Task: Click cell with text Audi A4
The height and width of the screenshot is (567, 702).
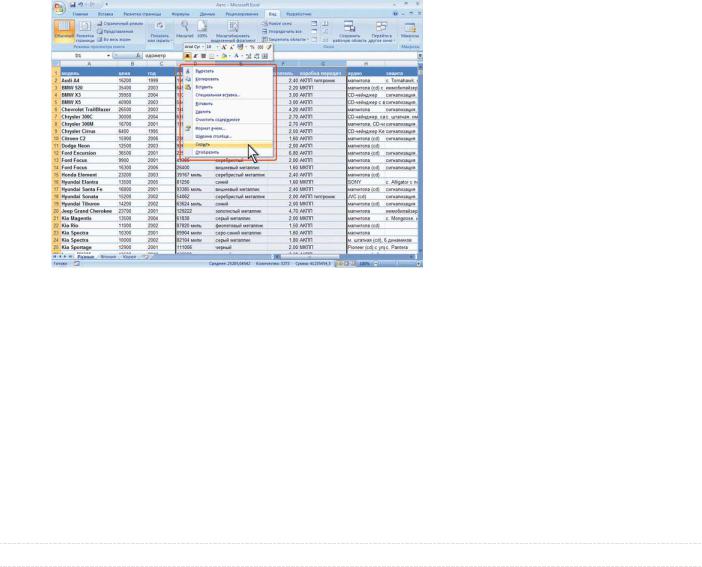Action: 89,81
